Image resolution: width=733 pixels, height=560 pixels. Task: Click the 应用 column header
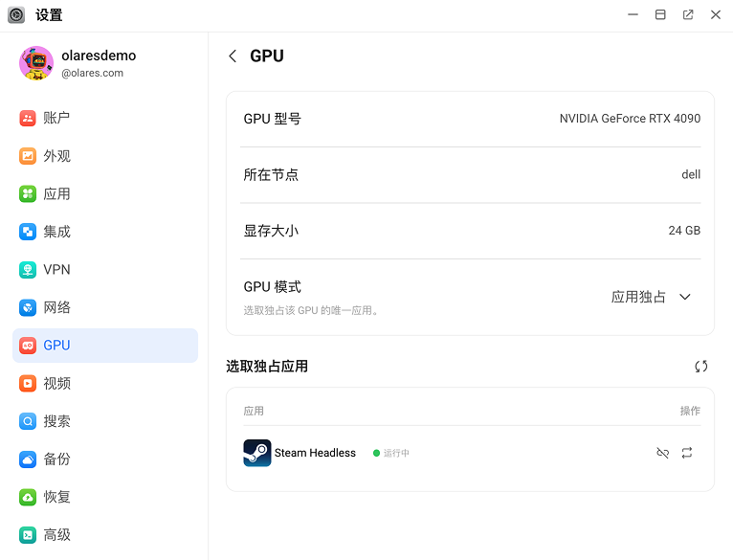click(254, 412)
